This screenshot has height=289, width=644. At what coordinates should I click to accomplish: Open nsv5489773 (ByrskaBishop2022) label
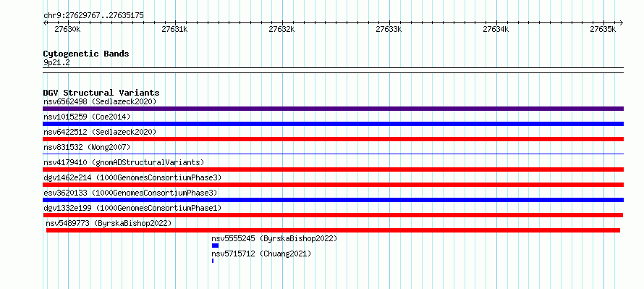[109, 223]
